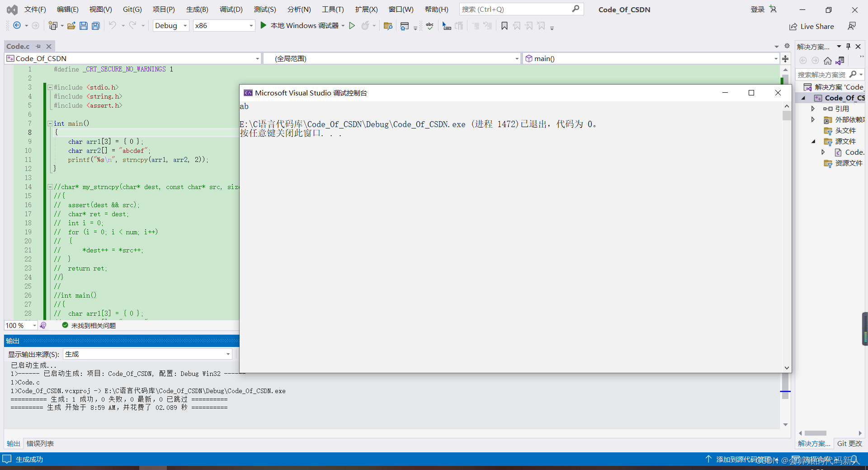Click debug console vertical scrollbar down arrow
The height and width of the screenshot is (470, 868).
[x=787, y=368]
